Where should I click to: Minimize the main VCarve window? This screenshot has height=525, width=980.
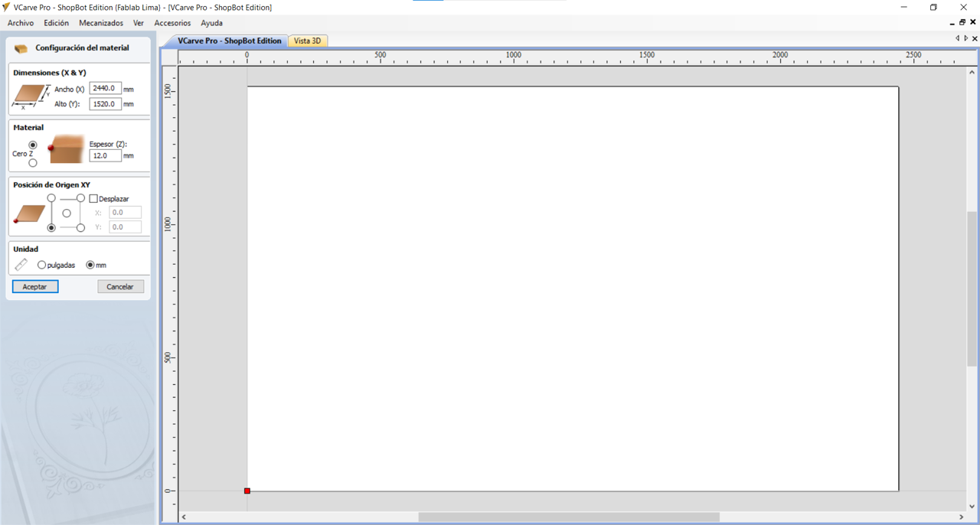tap(904, 8)
